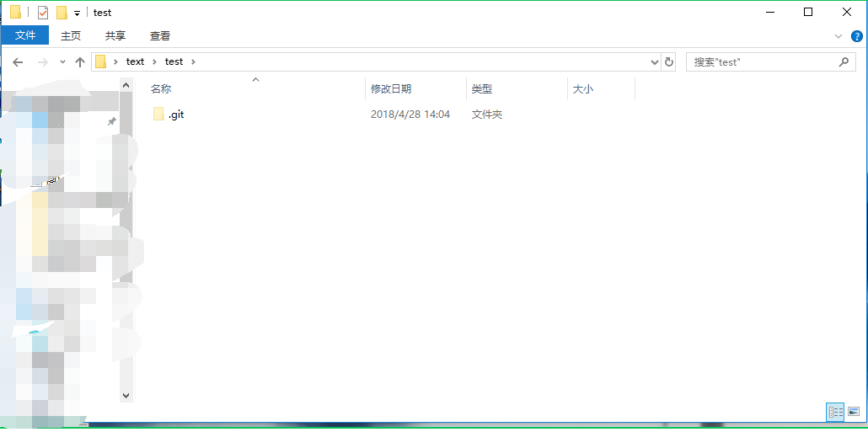Expand chevron before 'text' breadcrumb
The width and height of the screenshot is (868, 432).
(x=115, y=61)
